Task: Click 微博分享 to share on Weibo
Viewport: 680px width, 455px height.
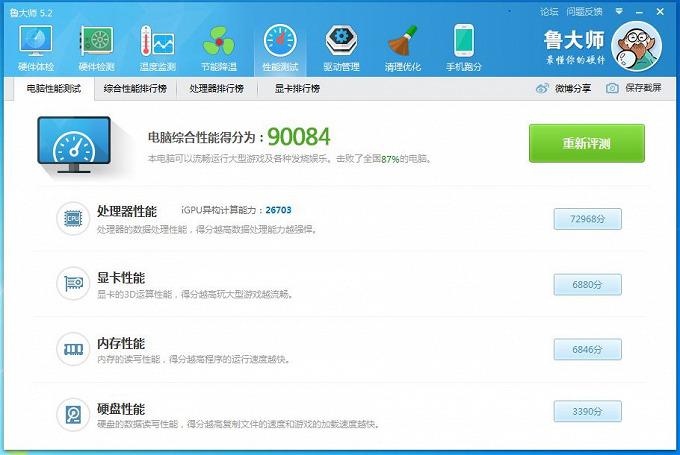Action: pyautogui.click(x=563, y=89)
